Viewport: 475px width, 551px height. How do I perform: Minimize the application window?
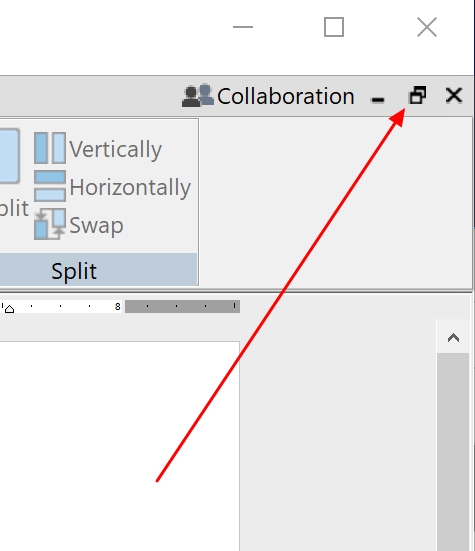click(243, 27)
